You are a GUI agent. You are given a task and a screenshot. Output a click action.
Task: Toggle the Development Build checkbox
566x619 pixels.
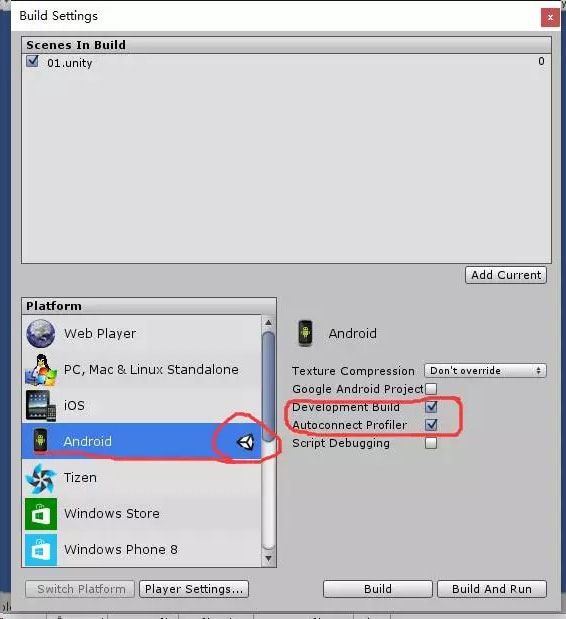431,407
